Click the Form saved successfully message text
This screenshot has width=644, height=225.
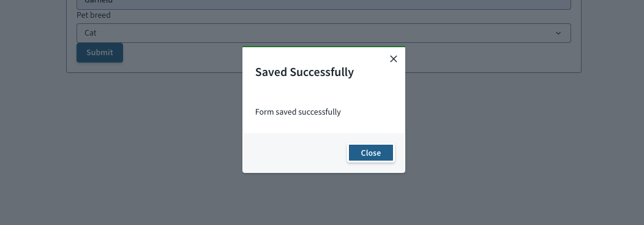tap(298, 112)
